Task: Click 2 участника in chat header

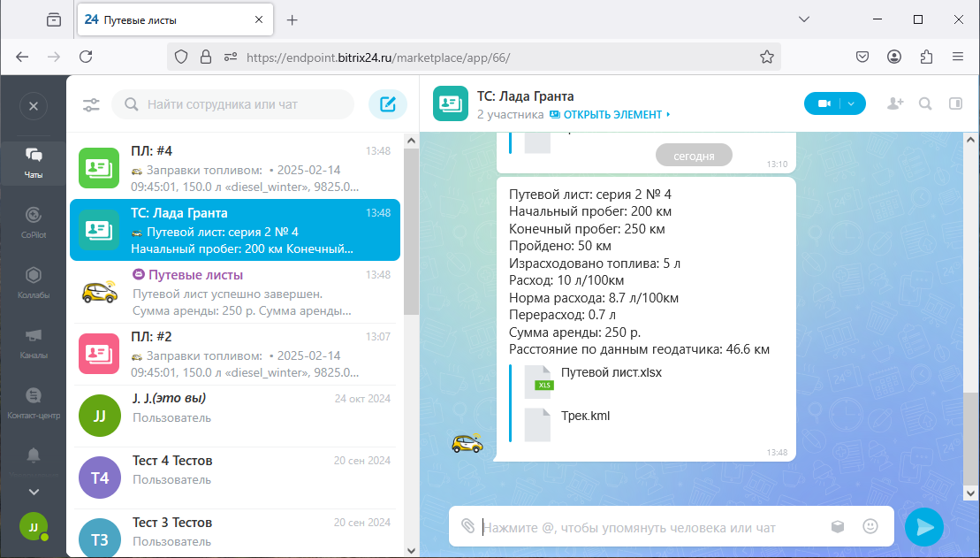Action: [510, 114]
